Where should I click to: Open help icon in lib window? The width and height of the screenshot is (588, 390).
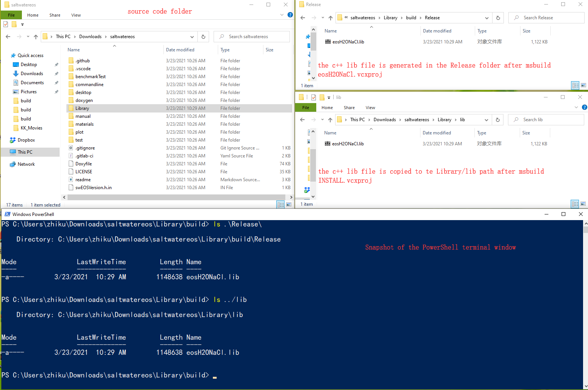(x=584, y=107)
